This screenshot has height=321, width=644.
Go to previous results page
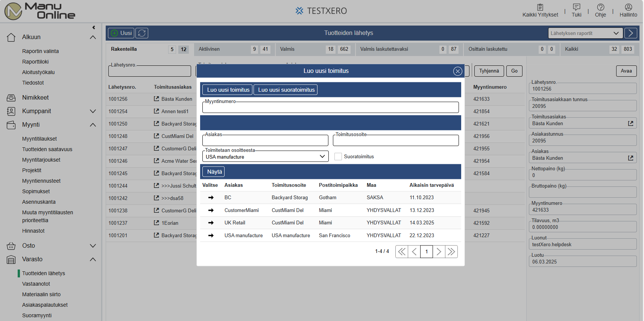pyautogui.click(x=414, y=252)
